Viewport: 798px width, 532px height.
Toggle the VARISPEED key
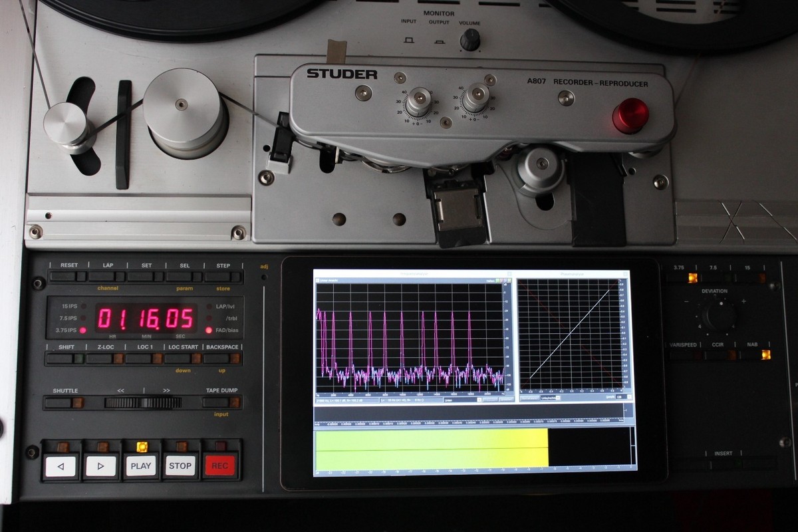pyautogui.click(x=684, y=355)
